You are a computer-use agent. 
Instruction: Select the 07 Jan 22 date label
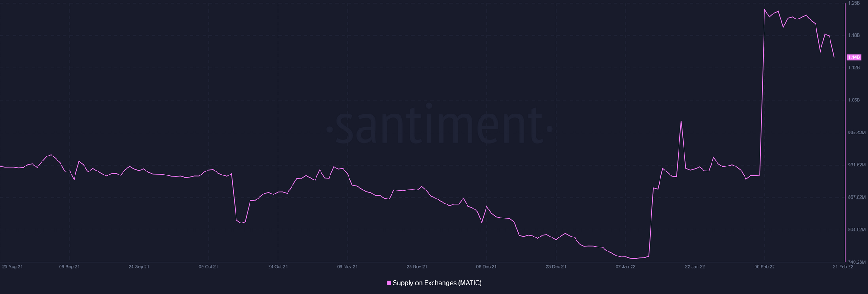[x=625, y=267]
